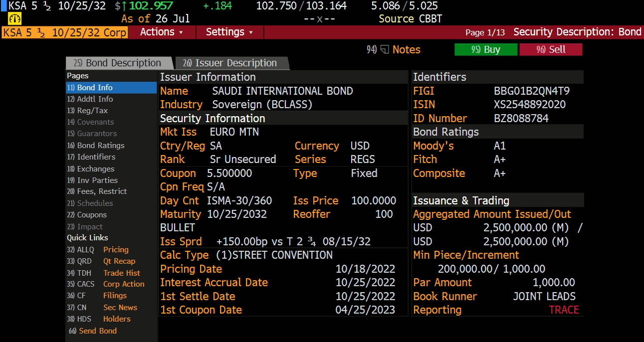This screenshot has height=342, width=644.
Task: Click the Calc Type STREET CONVENTION
Action: [x=274, y=255]
